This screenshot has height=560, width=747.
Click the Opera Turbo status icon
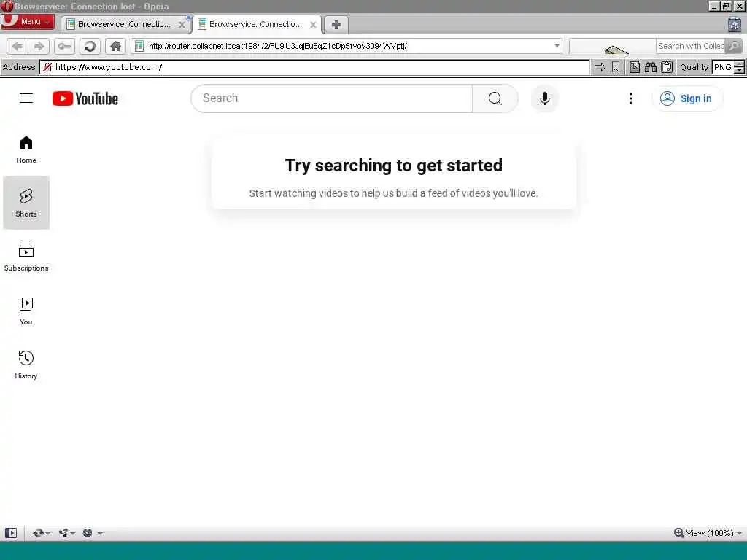click(88, 533)
